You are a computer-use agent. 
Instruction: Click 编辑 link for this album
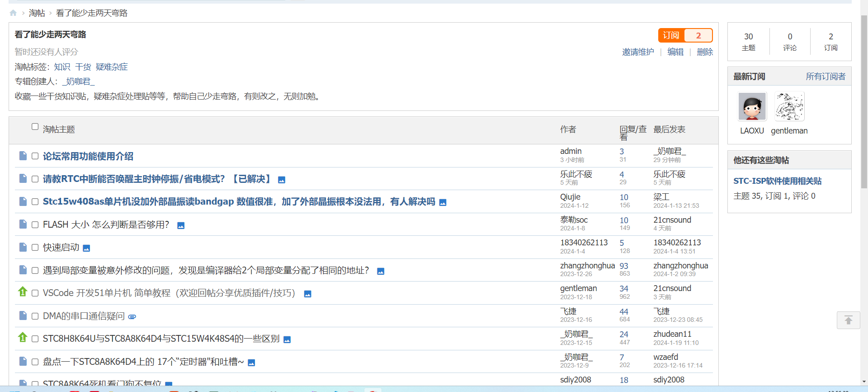coord(675,52)
